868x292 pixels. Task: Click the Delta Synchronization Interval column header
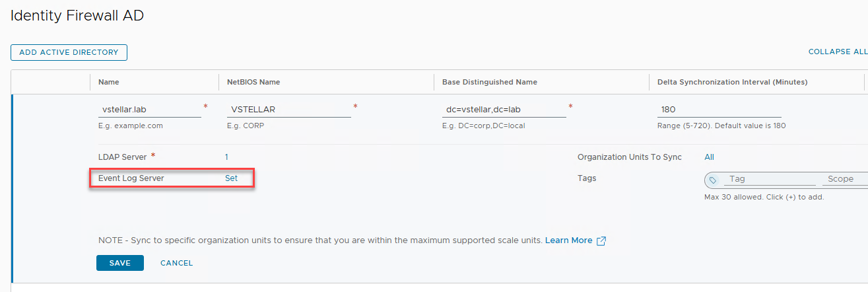[x=732, y=82]
